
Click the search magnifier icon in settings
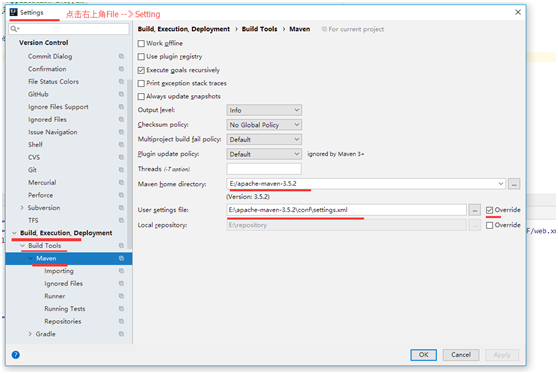pyautogui.click(x=14, y=29)
